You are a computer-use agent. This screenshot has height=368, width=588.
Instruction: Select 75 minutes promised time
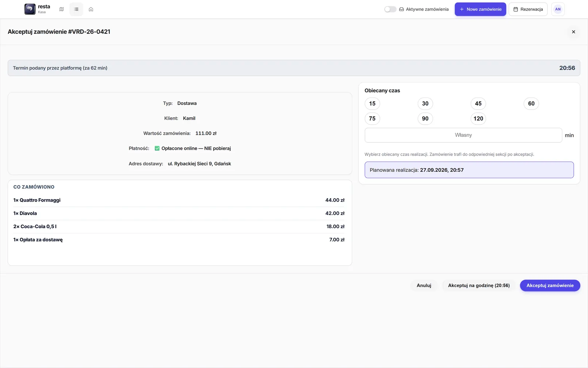[x=372, y=118]
